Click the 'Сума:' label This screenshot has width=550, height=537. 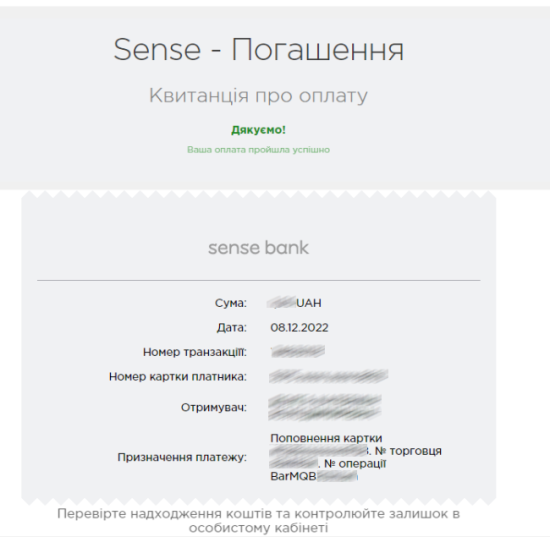[x=231, y=303]
